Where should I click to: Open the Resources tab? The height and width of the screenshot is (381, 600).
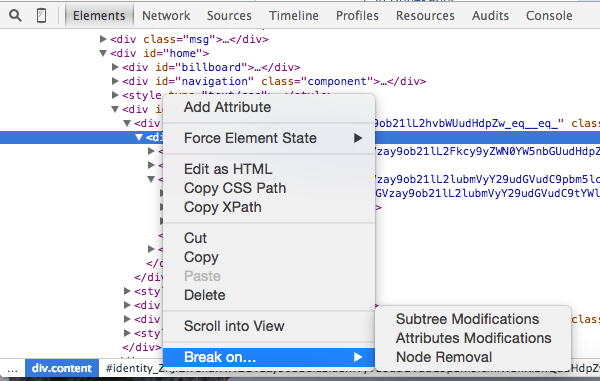point(425,16)
